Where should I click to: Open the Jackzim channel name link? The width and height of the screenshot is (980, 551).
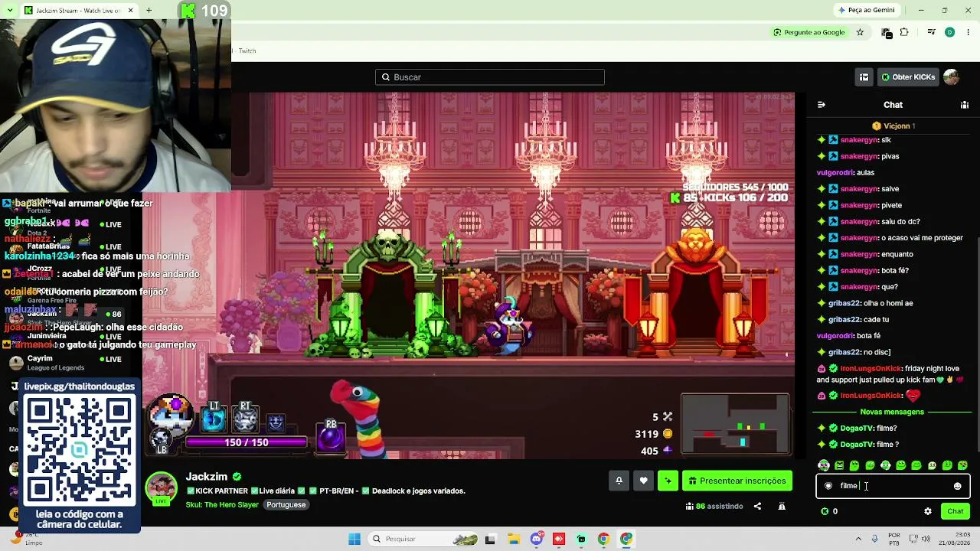pos(207,477)
